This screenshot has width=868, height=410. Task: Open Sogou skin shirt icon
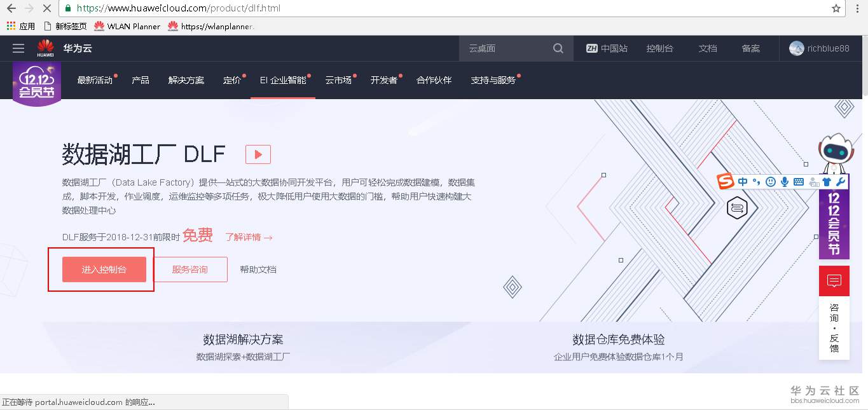826,182
